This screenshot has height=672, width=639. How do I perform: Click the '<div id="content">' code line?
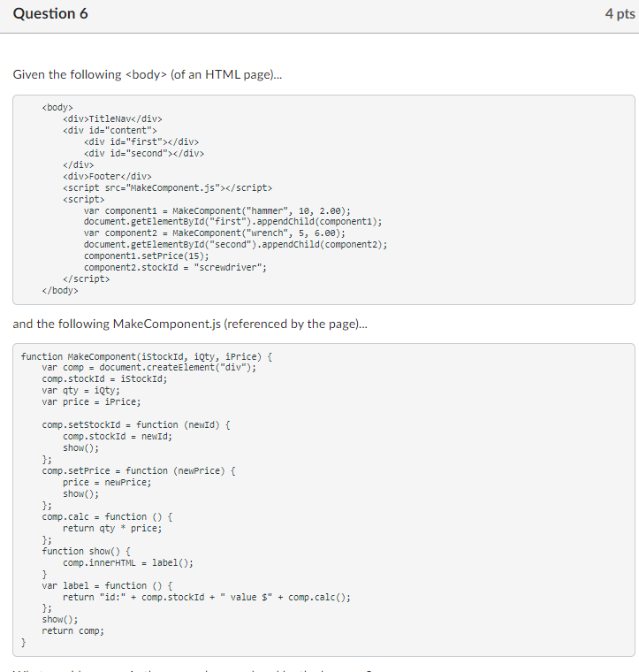(110, 130)
